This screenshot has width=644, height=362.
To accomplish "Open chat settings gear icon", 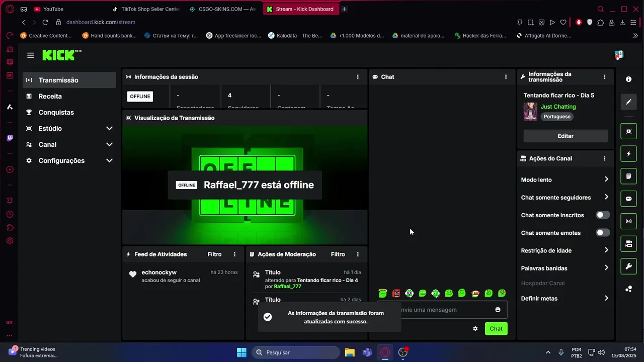I will point(475,329).
